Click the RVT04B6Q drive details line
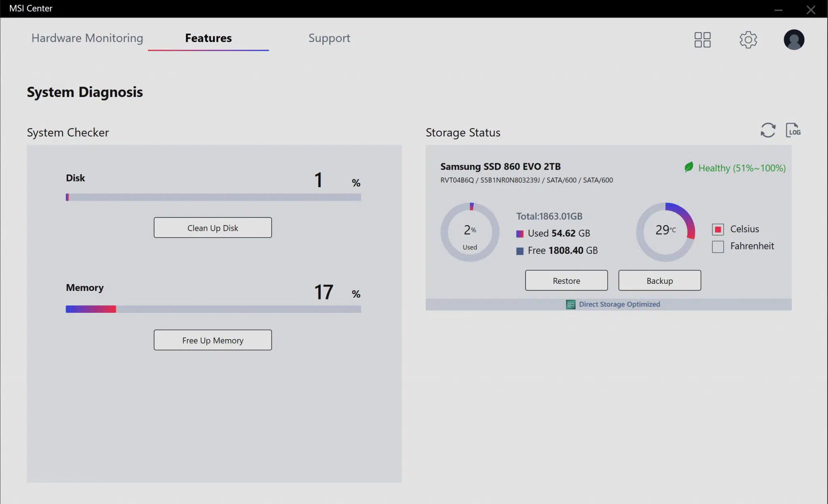The height and width of the screenshot is (504, 828). pos(526,180)
